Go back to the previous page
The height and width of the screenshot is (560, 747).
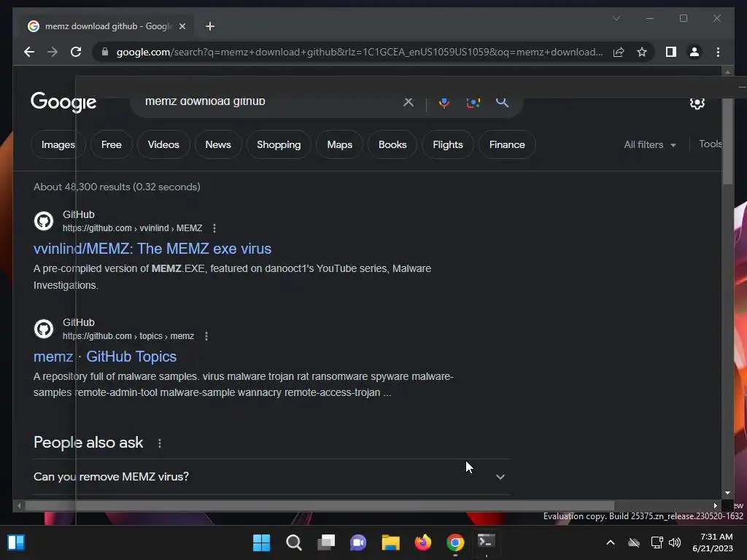(29, 52)
